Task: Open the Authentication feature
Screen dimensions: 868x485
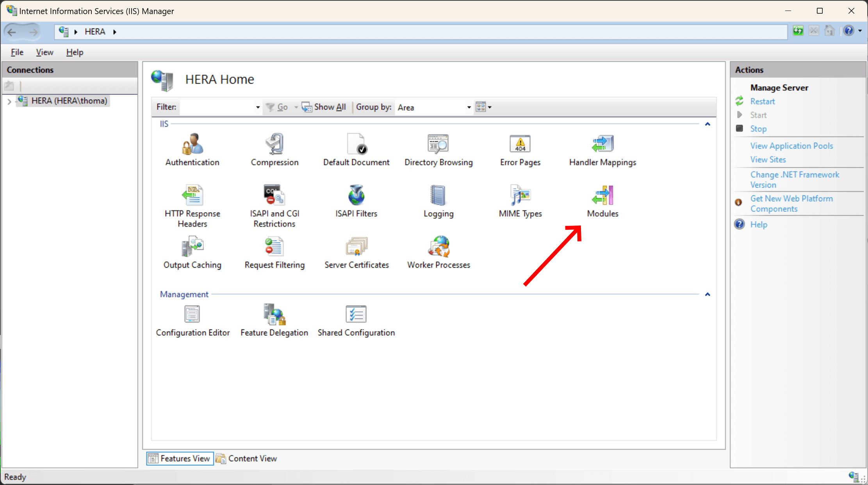Action: click(192, 150)
